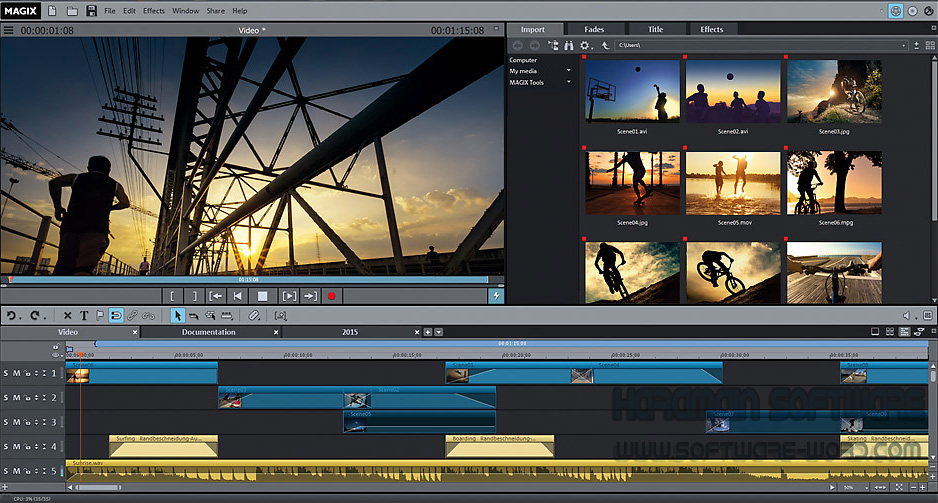Open the Documentation timeline tab
The height and width of the screenshot is (503, 938).
pos(208,332)
